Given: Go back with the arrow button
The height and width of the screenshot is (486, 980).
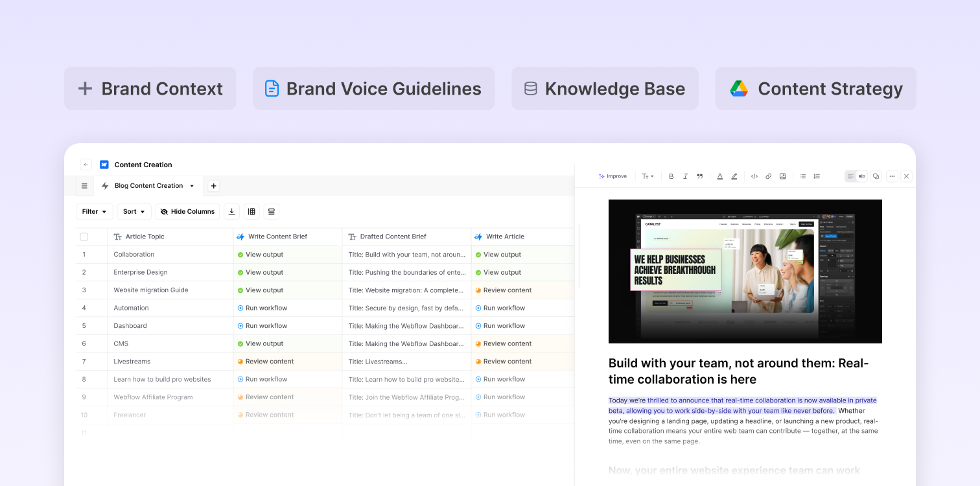Looking at the screenshot, I should tap(86, 165).
